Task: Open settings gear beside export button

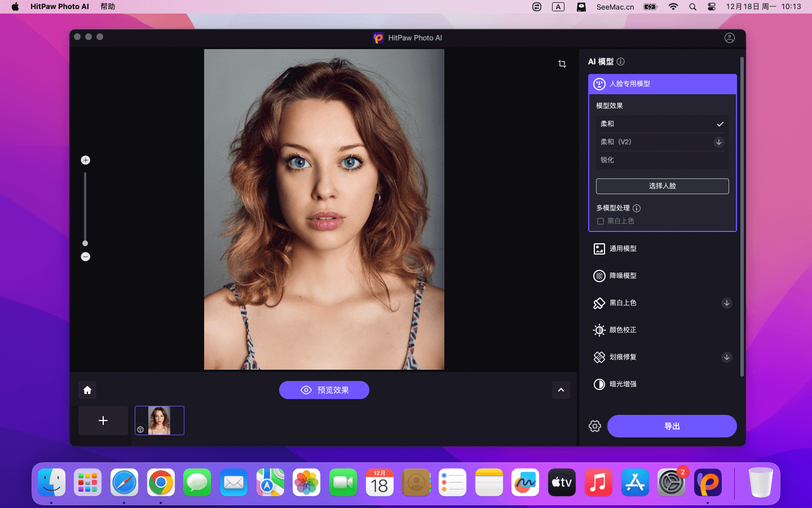Action: [595, 426]
